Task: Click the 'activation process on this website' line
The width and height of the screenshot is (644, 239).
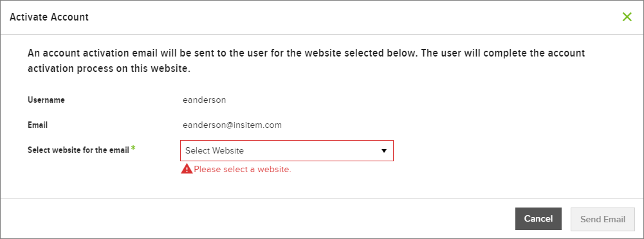Action: point(109,69)
